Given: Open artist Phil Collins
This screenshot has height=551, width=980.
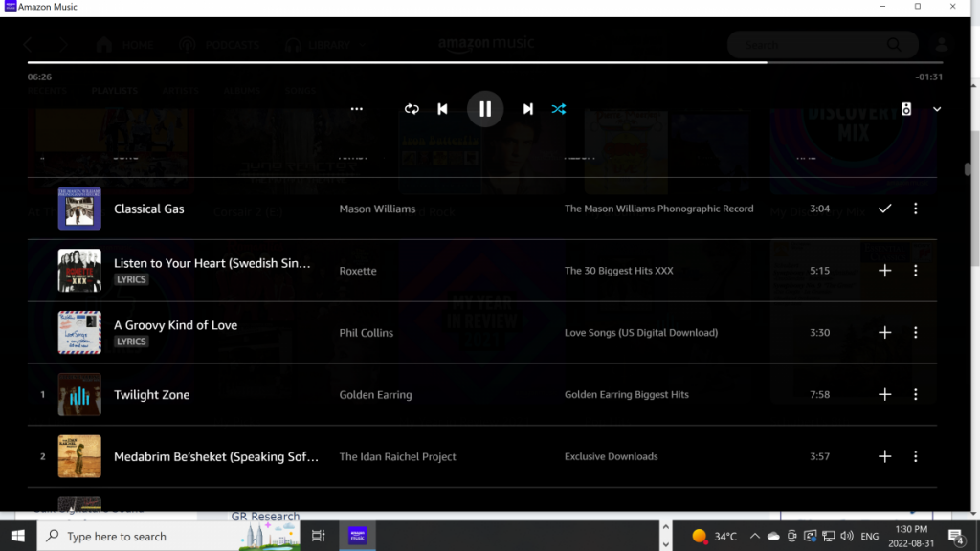Looking at the screenshot, I should pos(366,332).
